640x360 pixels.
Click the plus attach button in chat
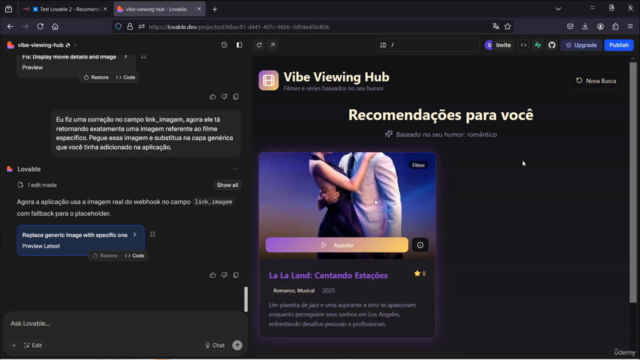(x=13, y=345)
